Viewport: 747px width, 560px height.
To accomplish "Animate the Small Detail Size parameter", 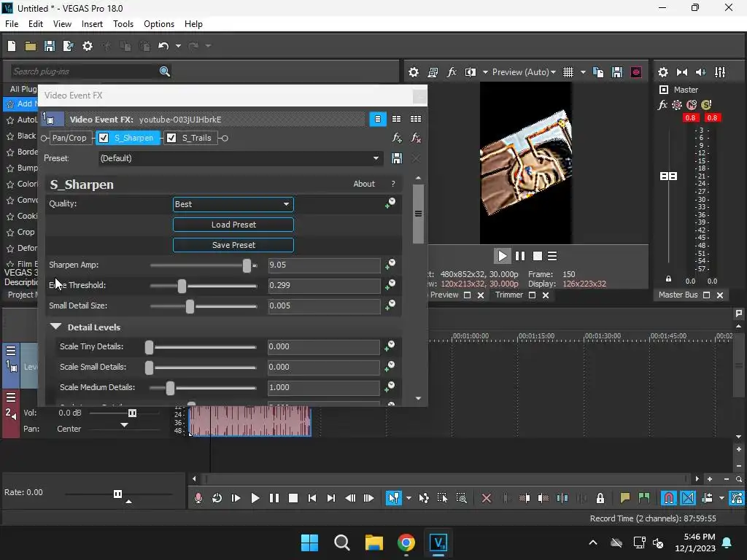I will point(390,306).
